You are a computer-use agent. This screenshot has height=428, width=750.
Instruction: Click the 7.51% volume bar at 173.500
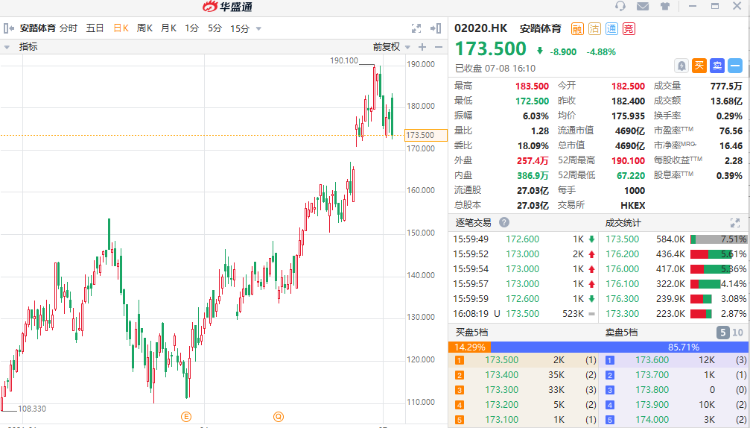pyautogui.click(x=718, y=239)
